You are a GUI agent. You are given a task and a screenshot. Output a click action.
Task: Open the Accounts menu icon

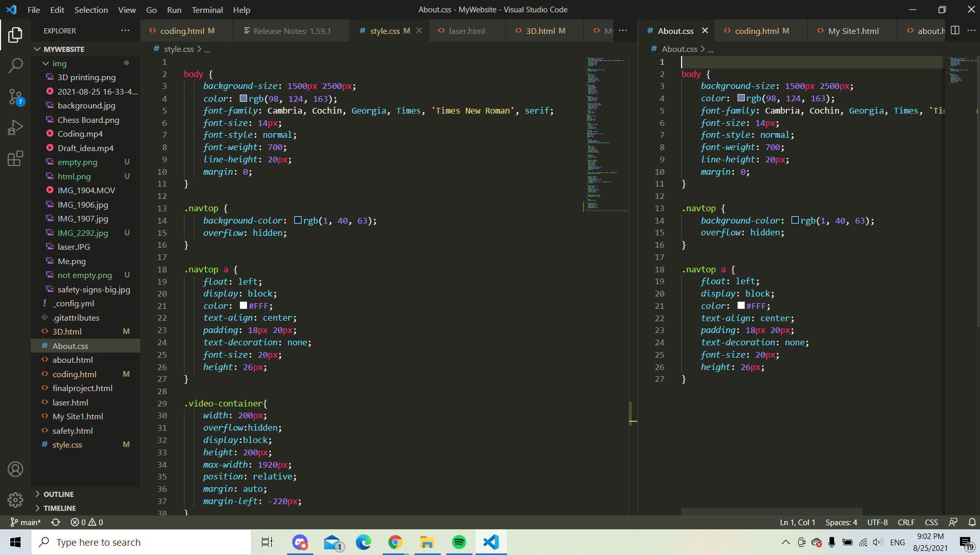[x=15, y=469]
